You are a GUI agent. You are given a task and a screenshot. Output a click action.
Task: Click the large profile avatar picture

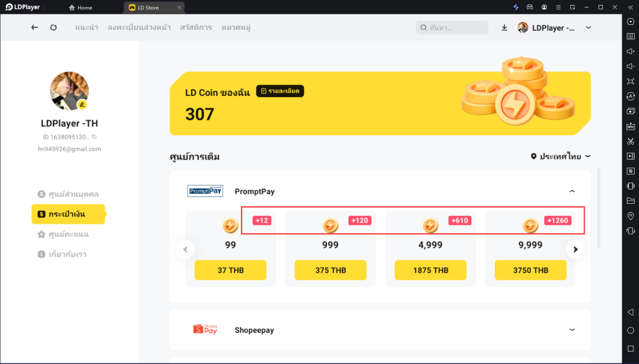[x=69, y=91]
